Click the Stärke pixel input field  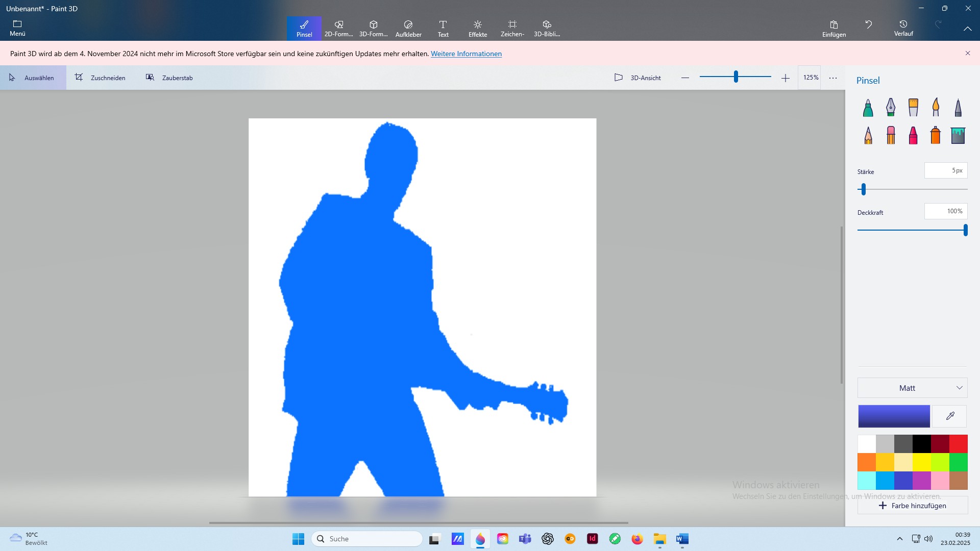point(945,170)
